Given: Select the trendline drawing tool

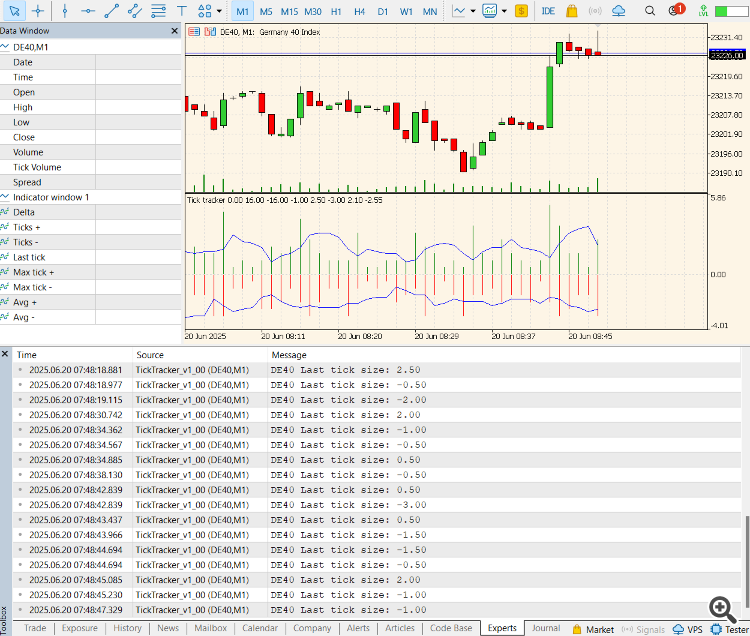Looking at the screenshot, I should coord(111,11).
